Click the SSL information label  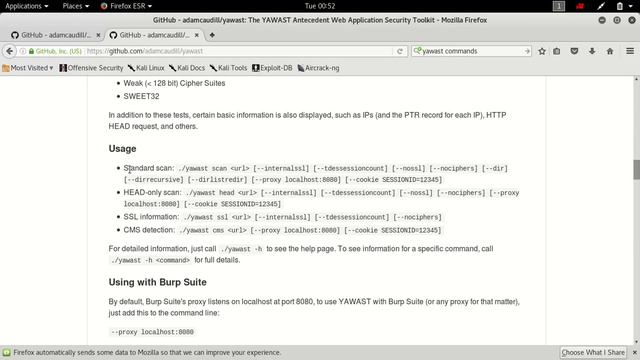tap(151, 217)
